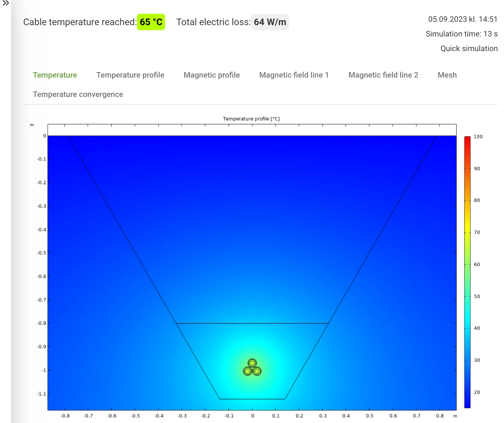The image size is (504, 423).
Task: Click the 64 W/m electric loss badge
Action: (x=270, y=22)
